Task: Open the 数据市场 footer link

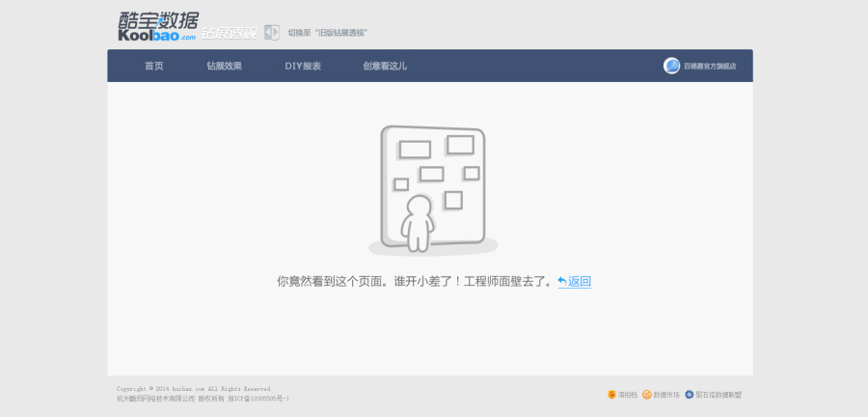Action: point(666,395)
